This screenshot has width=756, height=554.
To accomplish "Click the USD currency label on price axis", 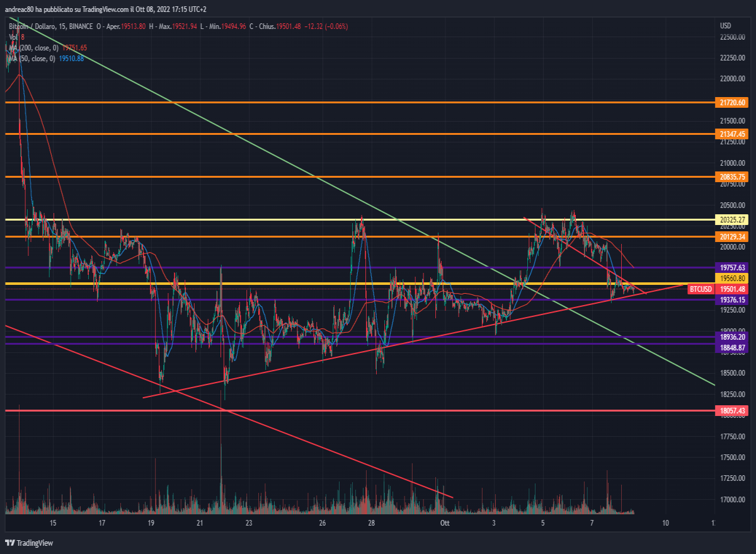I will pos(725,26).
